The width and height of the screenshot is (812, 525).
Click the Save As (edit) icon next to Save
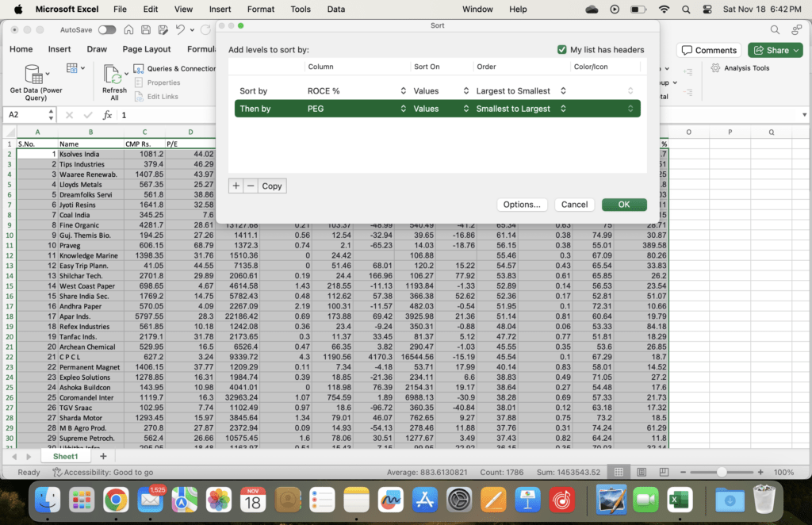[163, 30]
